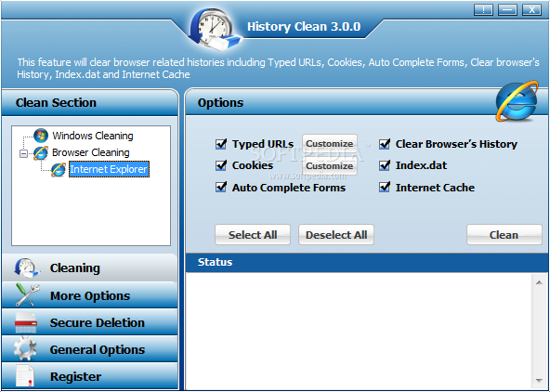Collapse the Browser Cleaning tree node

tap(23, 153)
